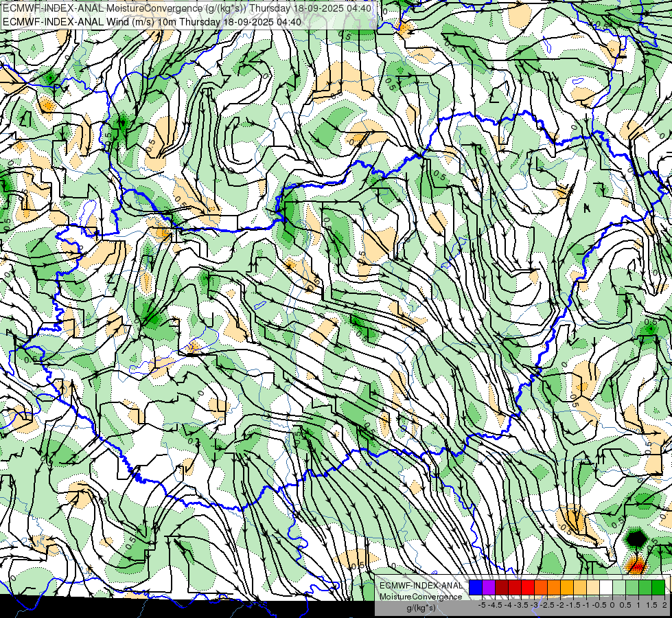Pick the white legend swatch between -0.5 and 0
This screenshot has height=618, width=672.
pyautogui.click(x=606, y=588)
